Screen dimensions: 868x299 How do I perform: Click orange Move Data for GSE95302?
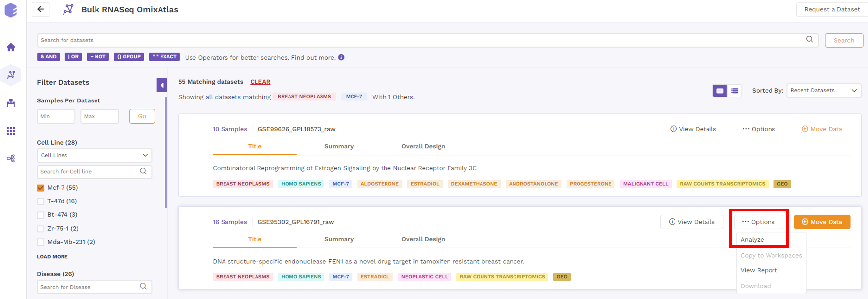[822, 222]
